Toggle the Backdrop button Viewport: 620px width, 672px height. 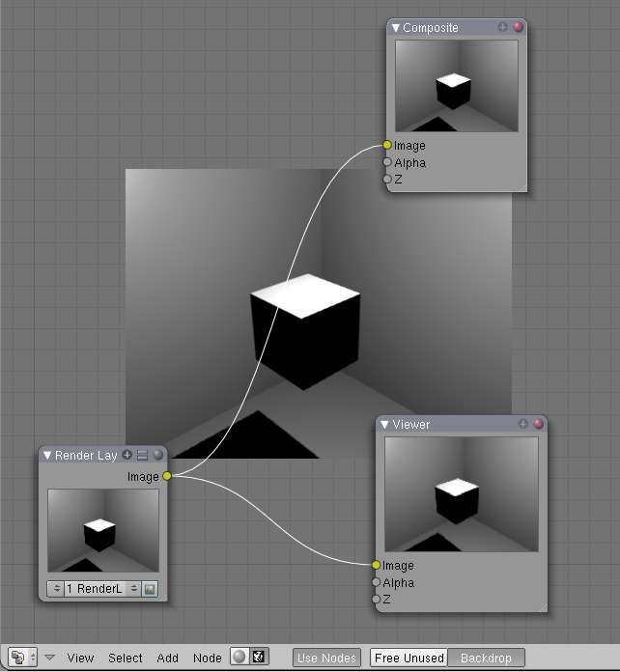pos(486,658)
